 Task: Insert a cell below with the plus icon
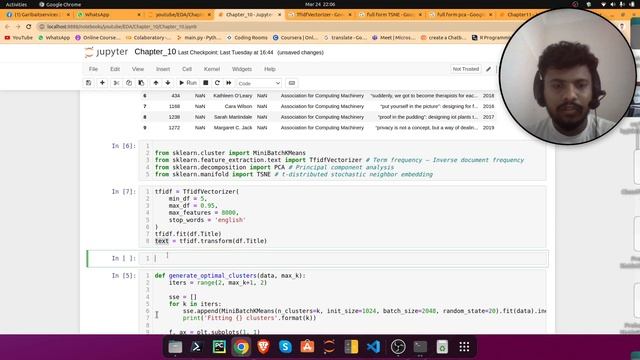pos(102,83)
